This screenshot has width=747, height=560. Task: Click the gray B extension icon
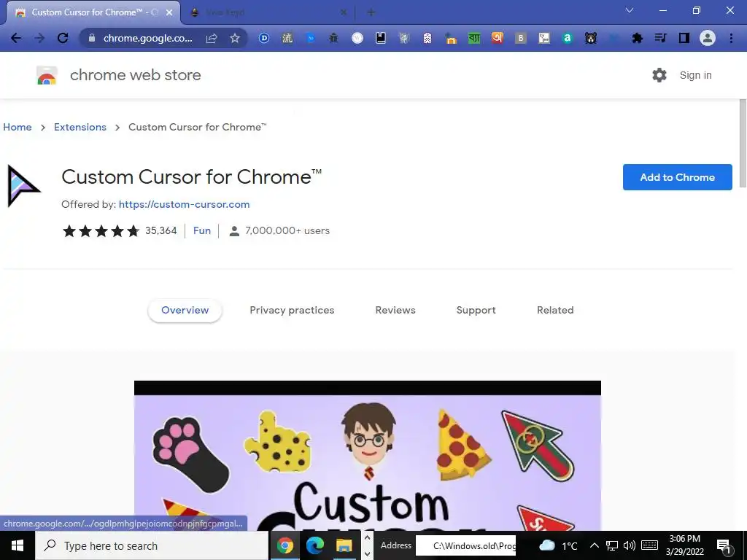521,38
